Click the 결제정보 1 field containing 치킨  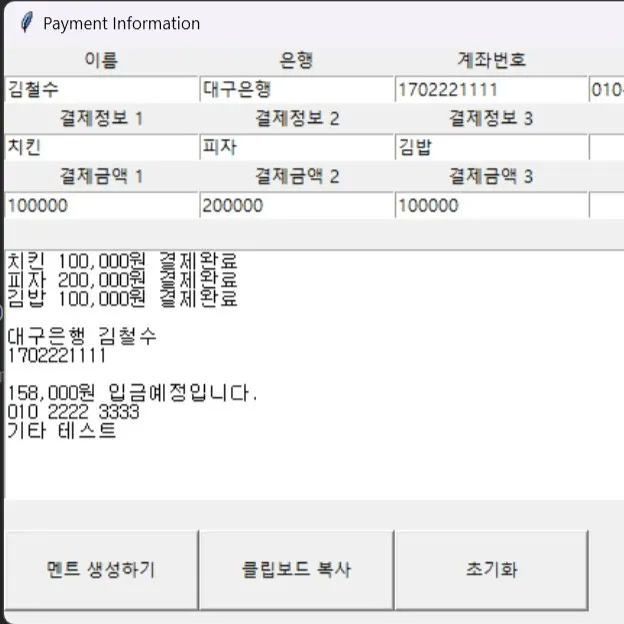click(x=101, y=147)
